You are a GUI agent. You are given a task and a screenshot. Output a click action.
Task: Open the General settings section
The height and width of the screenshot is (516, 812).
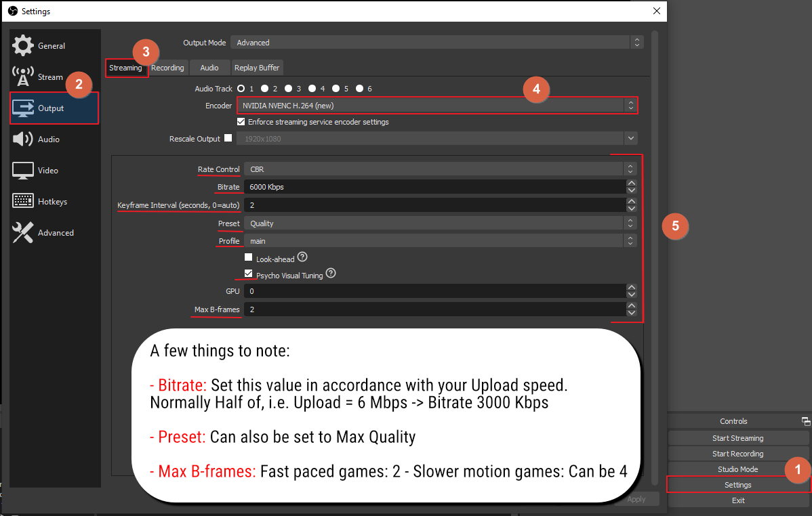(x=47, y=45)
